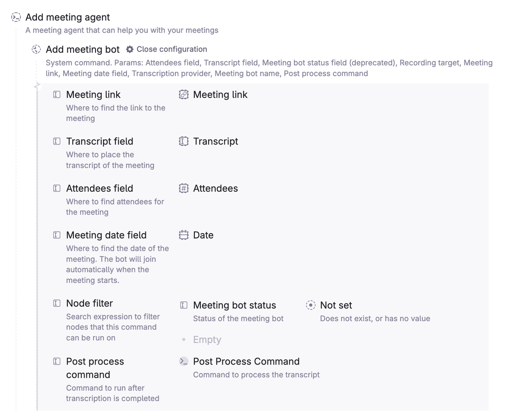
Task: Select the Add meeting bot command title
Action: pyautogui.click(x=83, y=49)
